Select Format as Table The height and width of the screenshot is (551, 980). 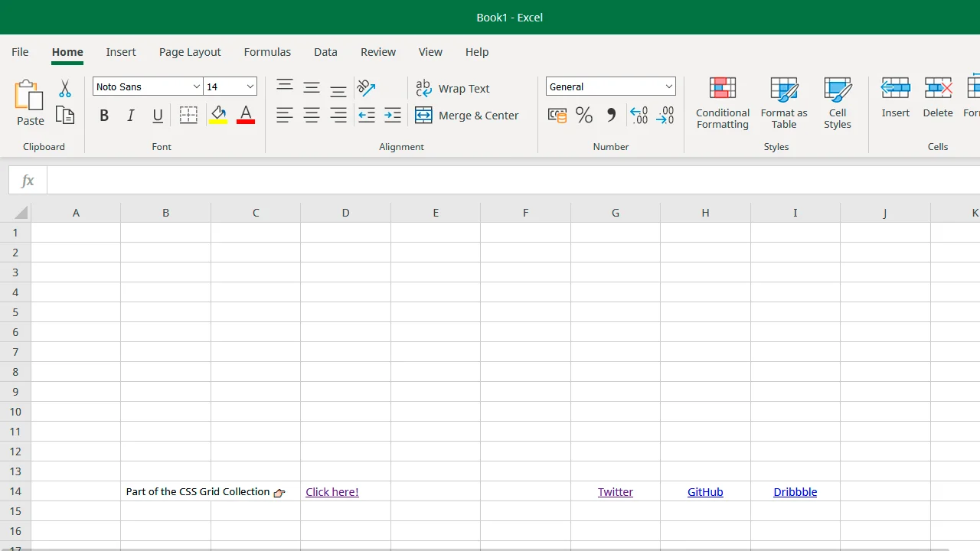tap(783, 103)
